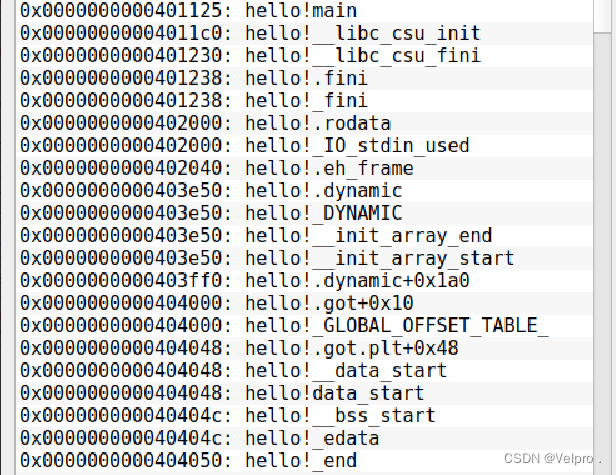Screen dimensions: 616x475
Task: Select the __libc_csu_init row
Action: tap(304, 33)
